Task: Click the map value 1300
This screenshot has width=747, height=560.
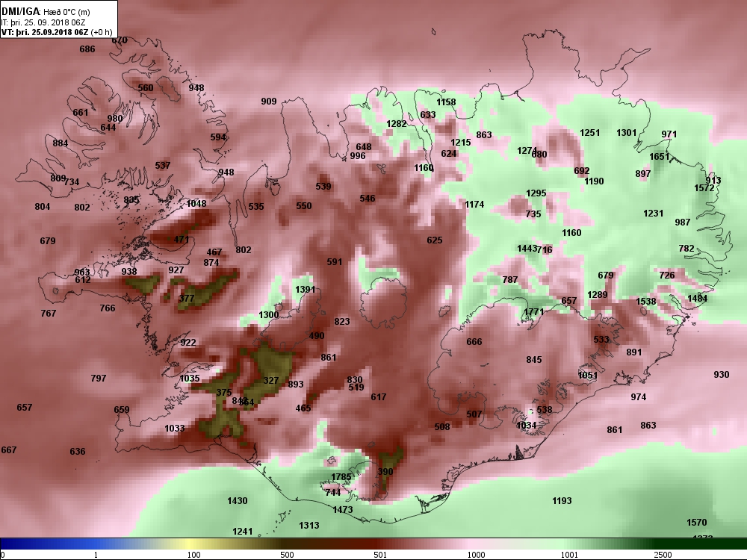Action: click(x=269, y=315)
